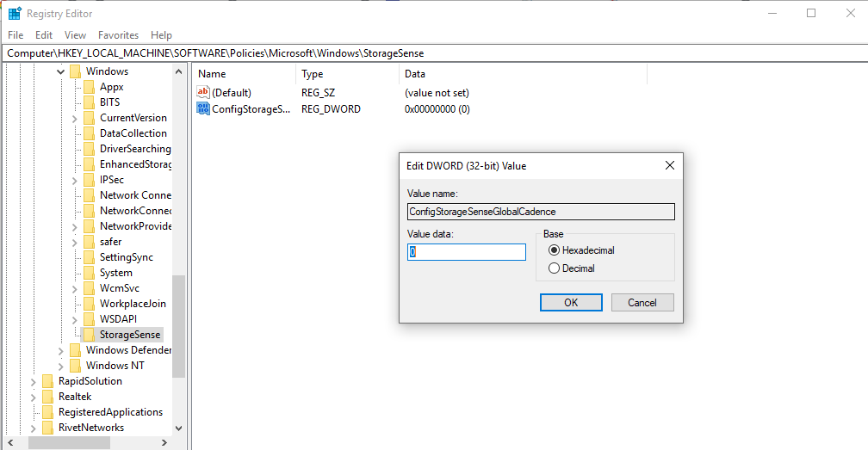This screenshot has height=450, width=868.
Task: Expand the safer key
Action: [75, 242]
